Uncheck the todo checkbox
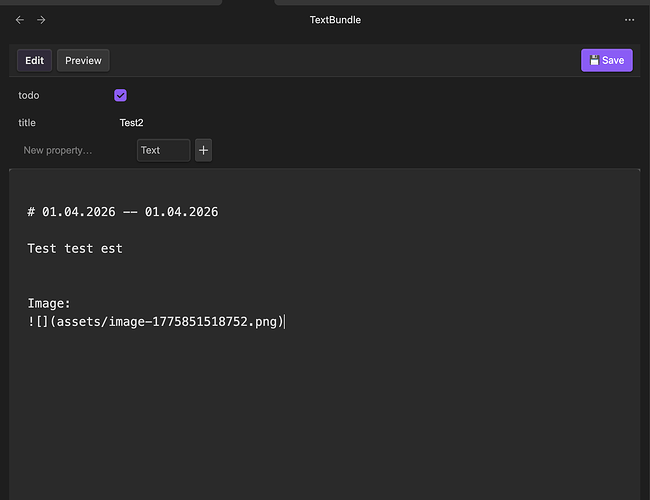 (120, 95)
